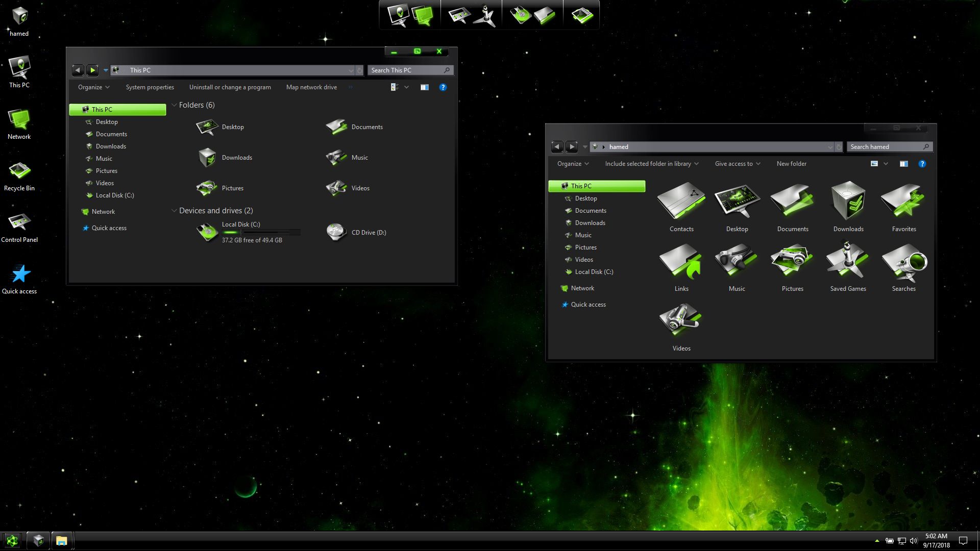The height and width of the screenshot is (551, 980).
Task: Open Organize menu in This PC window
Action: [x=93, y=87]
